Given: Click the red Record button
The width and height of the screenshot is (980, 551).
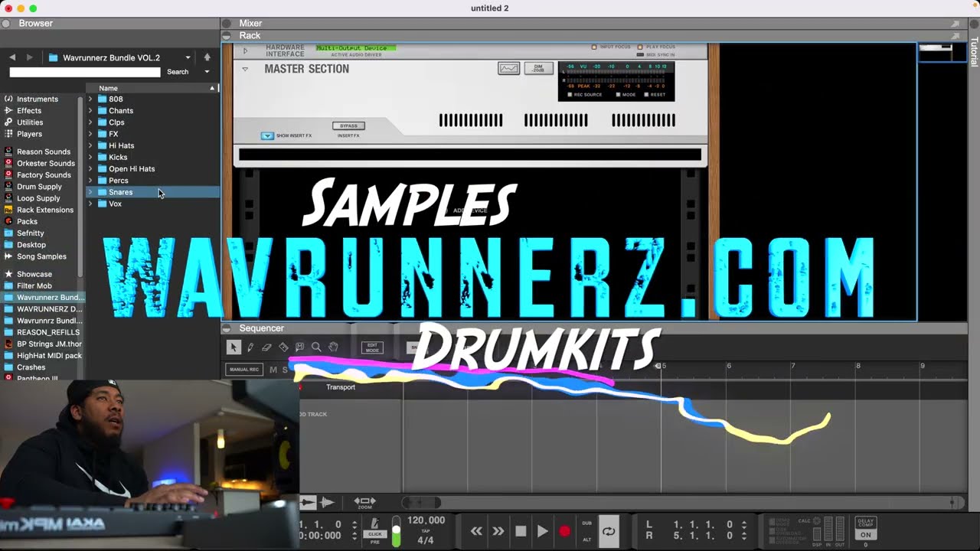Looking at the screenshot, I should [x=565, y=531].
